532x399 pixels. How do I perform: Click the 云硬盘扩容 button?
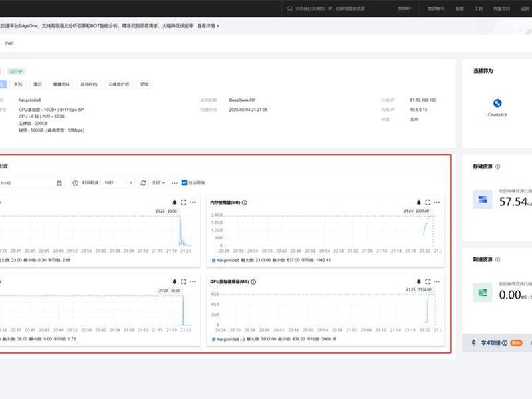pos(119,84)
